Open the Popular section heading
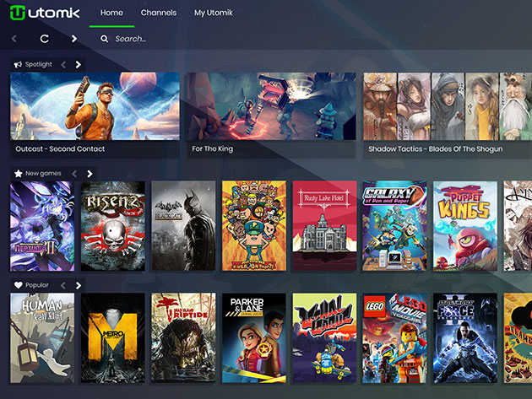532x399 pixels. click(37, 285)
